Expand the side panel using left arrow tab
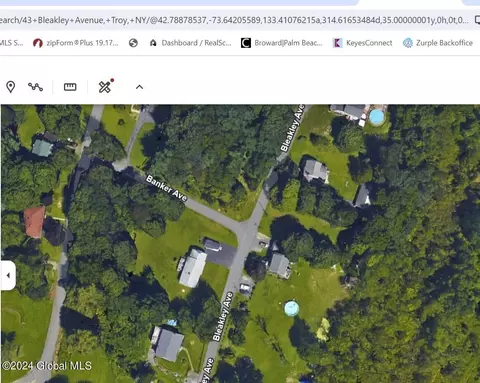Image resolution: width=480 pixels, height=383 pixels. (8, 275)
